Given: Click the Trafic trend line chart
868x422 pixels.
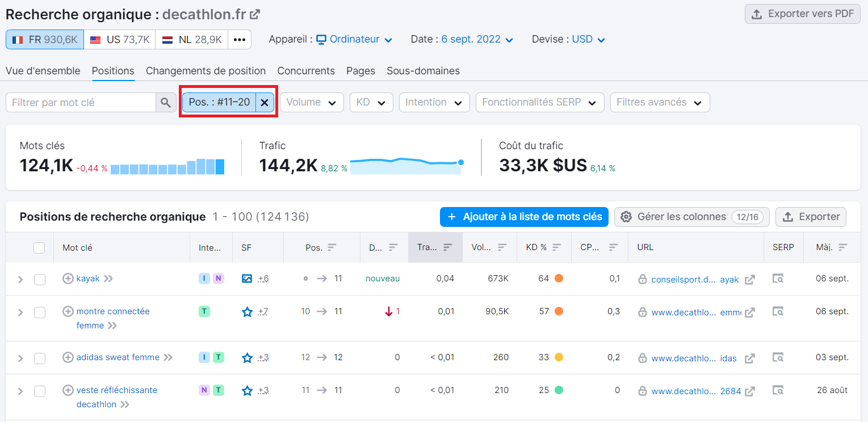Looking at the screenshot, I should coord(406,166).
